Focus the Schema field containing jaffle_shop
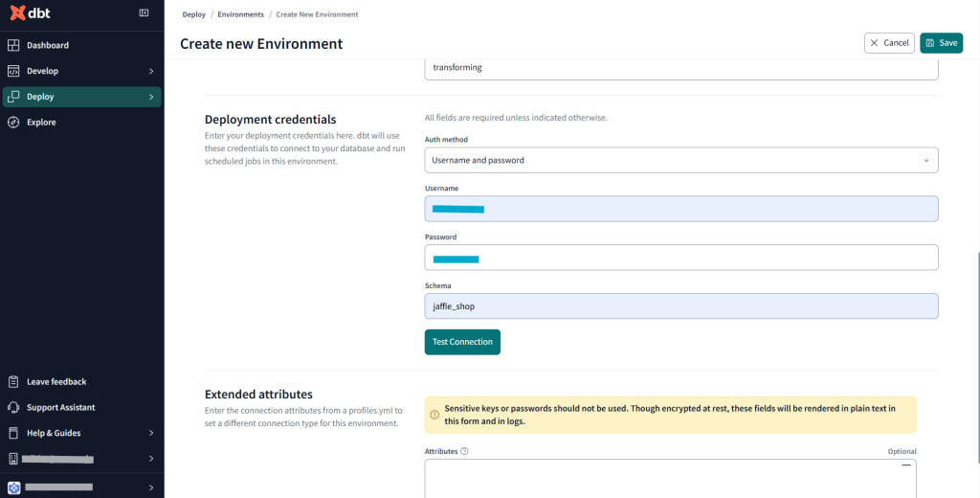This screenshot has width=980, height=498. 680,306
